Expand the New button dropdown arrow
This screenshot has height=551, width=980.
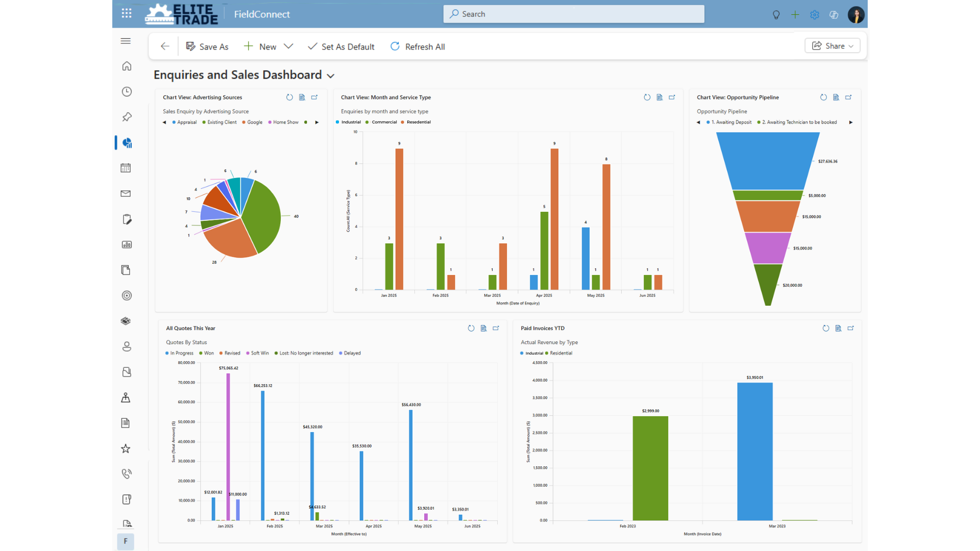coord(288,46)
